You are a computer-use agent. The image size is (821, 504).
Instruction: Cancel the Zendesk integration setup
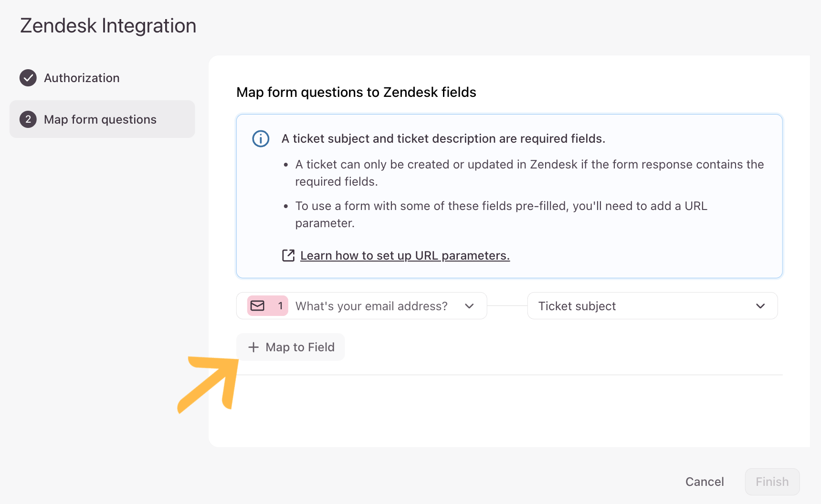point(705,482)
